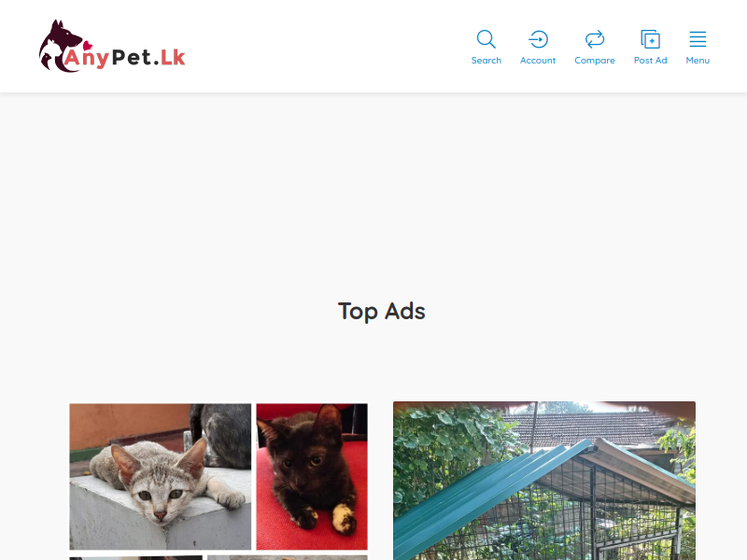Open the Account login icon
The width and height of the screenshot is (747, 560).
(x=538, y=39)
